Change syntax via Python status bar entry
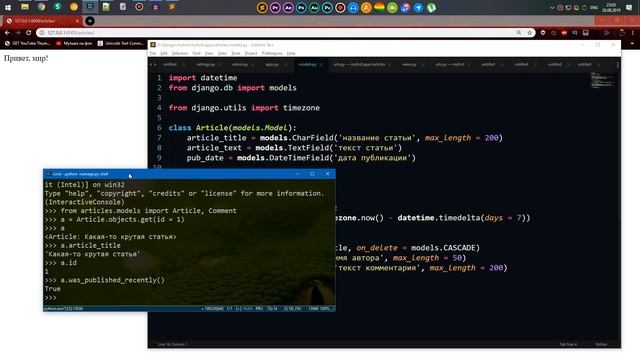This screenshot has height=360, width=640. (x=601, y=344)
